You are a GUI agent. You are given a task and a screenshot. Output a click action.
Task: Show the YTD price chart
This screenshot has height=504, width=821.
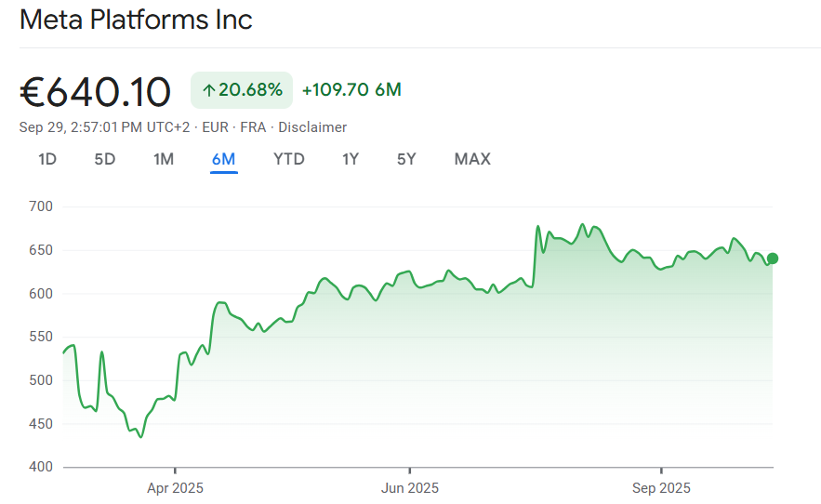pos(289,159)
